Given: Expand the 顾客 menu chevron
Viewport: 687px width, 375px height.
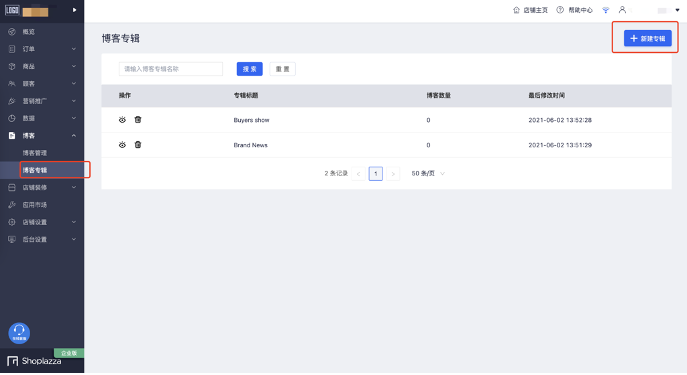Looking at the screenshot, I should (x=74, y=84).
